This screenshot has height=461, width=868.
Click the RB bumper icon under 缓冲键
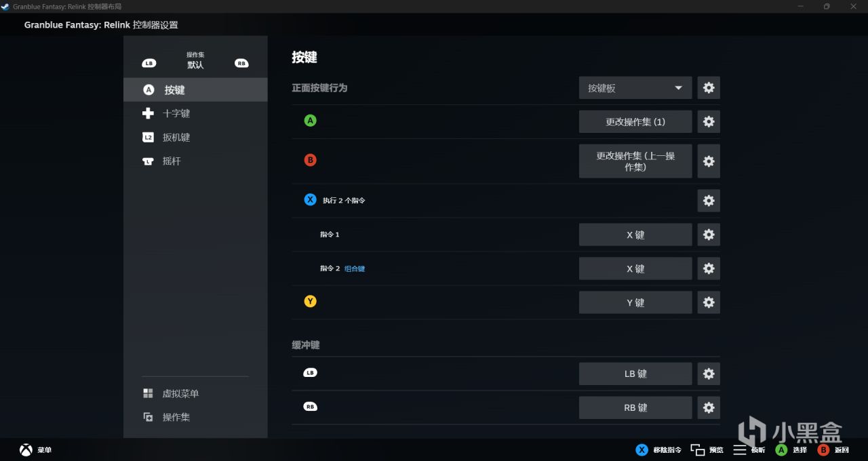click(310, 407)
